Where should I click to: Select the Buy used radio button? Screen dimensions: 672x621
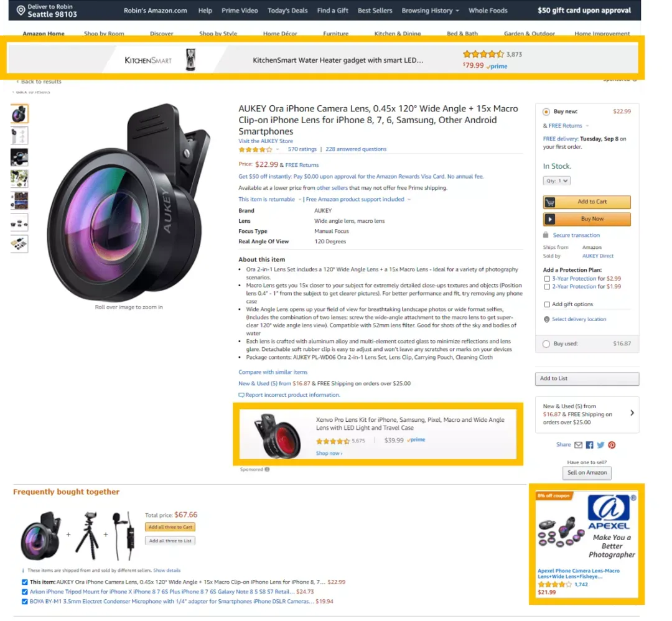tap(546, 343)
